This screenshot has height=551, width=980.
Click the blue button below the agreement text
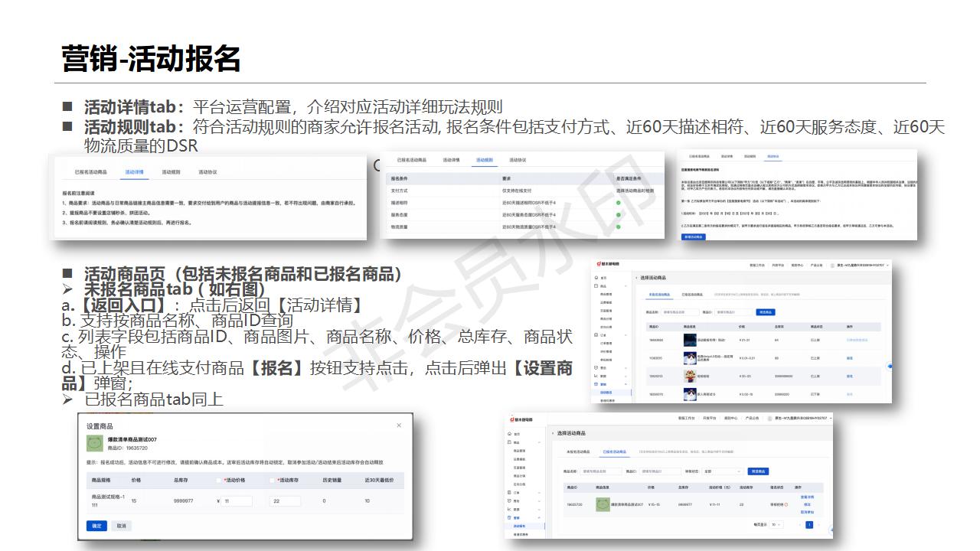point(694,237)
